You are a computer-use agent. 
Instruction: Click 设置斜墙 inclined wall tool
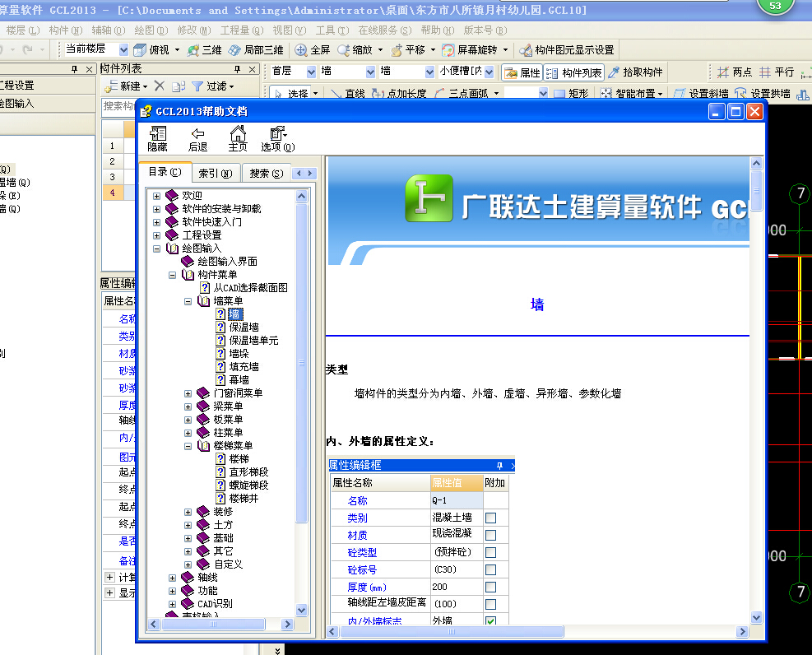701,93
